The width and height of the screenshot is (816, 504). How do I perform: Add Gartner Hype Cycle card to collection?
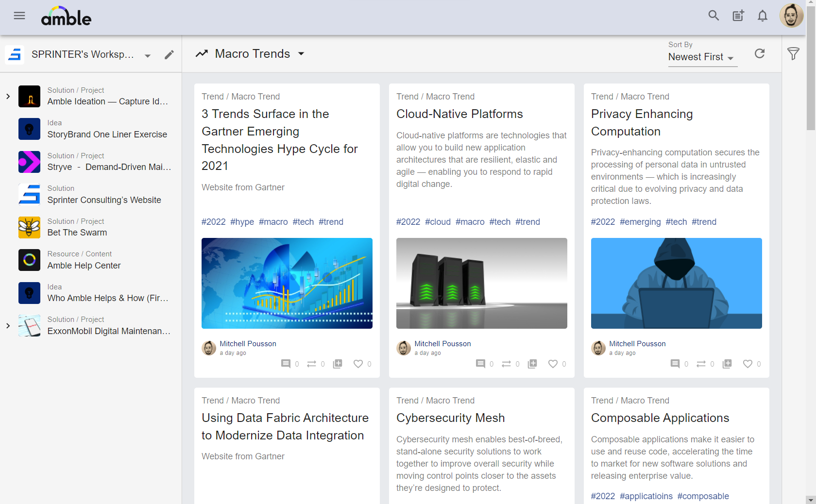tap(338, 364)
